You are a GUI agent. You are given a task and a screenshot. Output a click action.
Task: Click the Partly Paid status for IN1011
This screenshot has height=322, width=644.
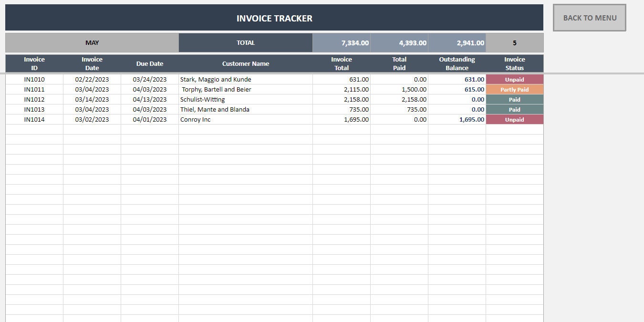[x=514, y=89]
